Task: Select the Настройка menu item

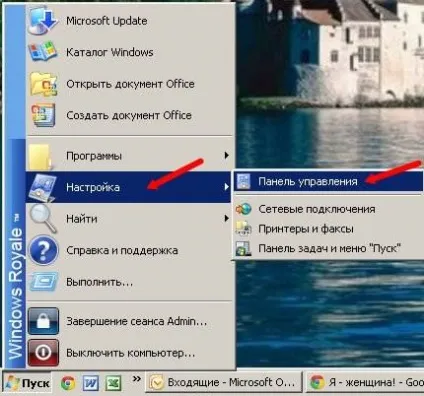Action: [x=129, y=187]
